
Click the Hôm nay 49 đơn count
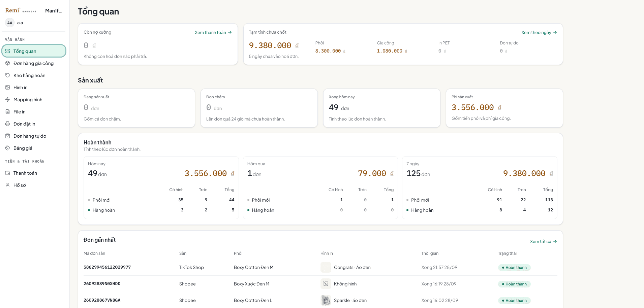[x=97, y=173]
